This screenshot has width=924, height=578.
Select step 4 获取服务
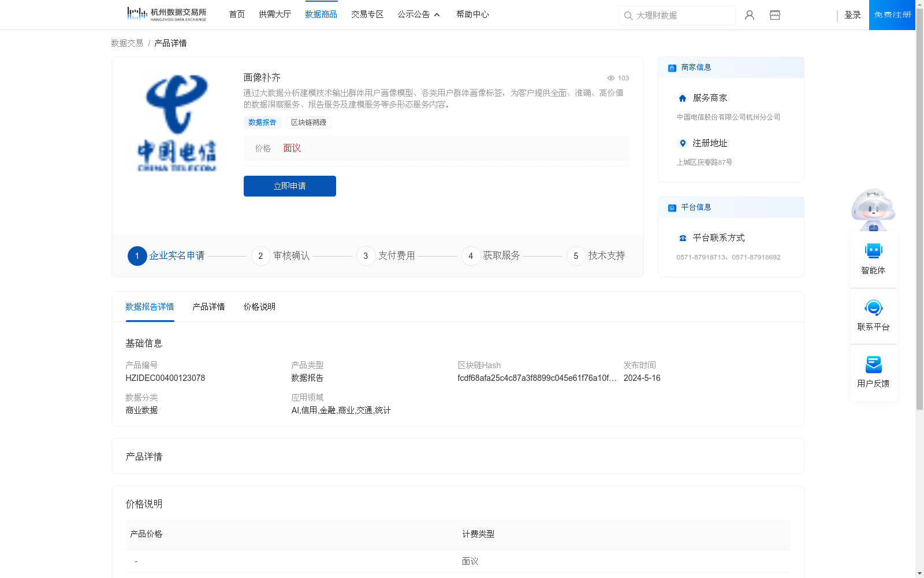(491, 256)
